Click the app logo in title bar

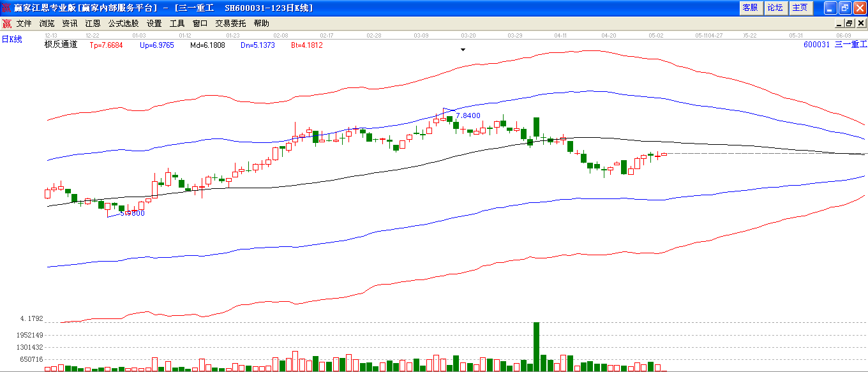point(6,8)
